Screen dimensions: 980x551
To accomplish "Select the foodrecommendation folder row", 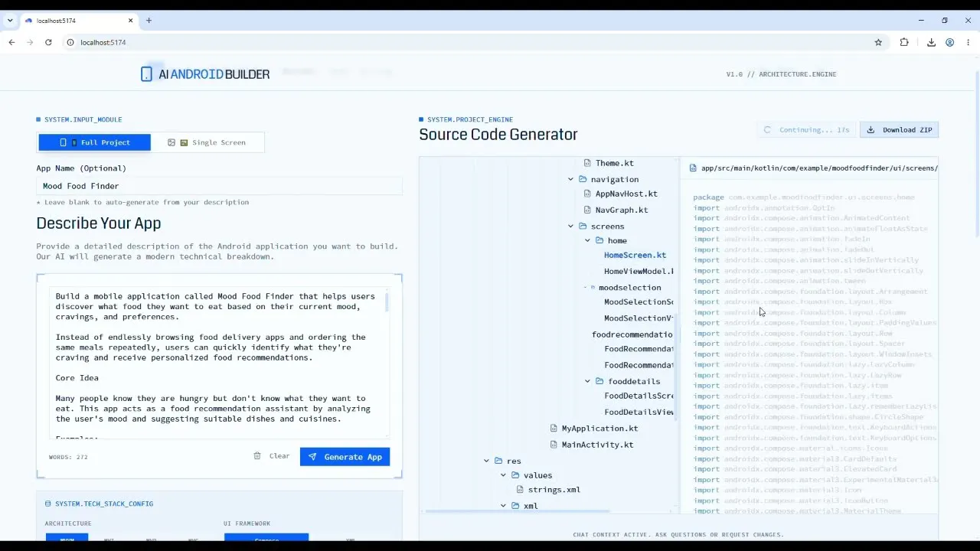I will (x=632, y=334).
